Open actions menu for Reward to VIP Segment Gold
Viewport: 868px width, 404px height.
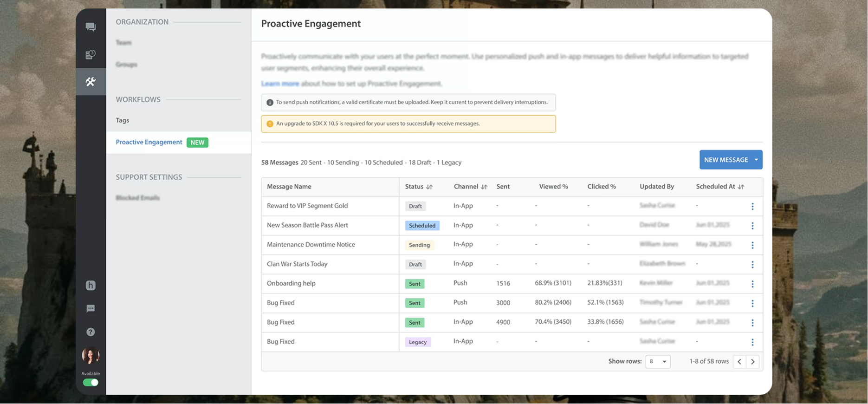point(752,206)
